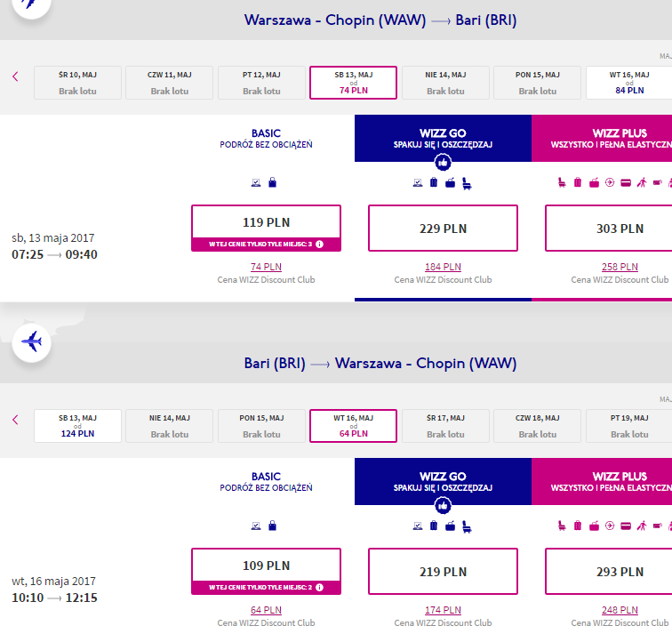The height and width of the screenshot is (634, 672).
Task: Click handbag icon above 229 PLN fare
Action: pos(450,183)
